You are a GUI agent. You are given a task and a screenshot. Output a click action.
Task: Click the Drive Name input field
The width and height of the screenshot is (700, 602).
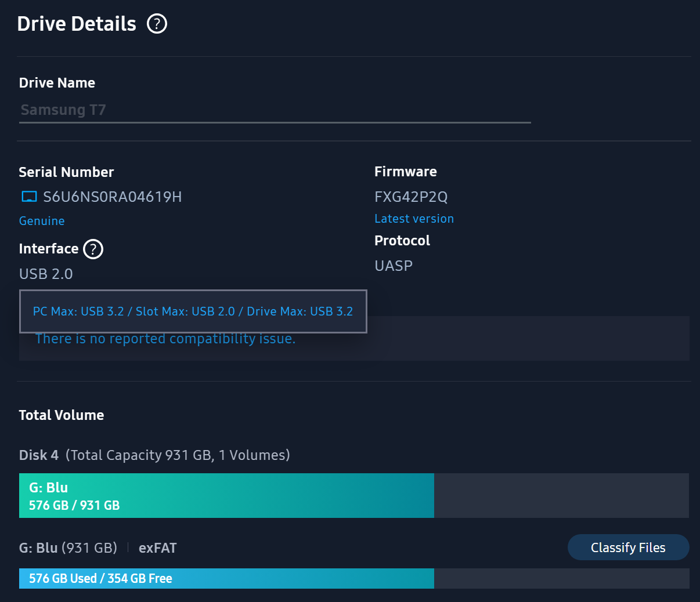coord(273,110)
